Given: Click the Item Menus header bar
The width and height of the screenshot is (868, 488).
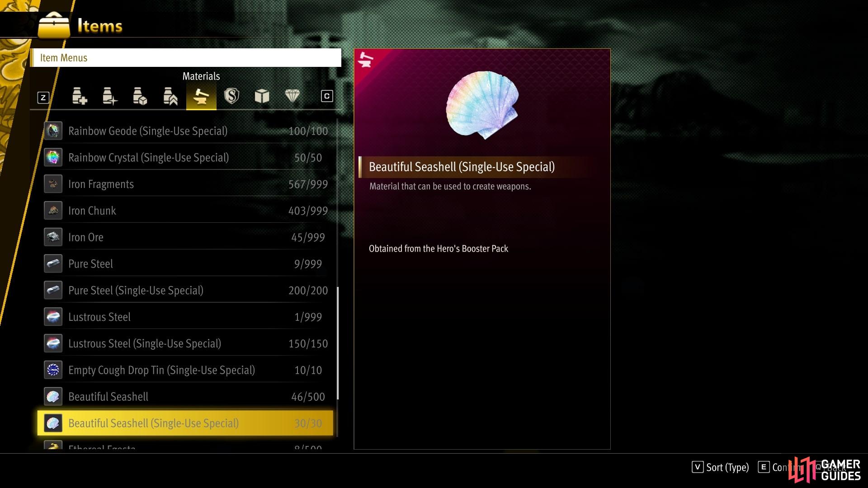Looking at the screenshot, I should 186,58.
